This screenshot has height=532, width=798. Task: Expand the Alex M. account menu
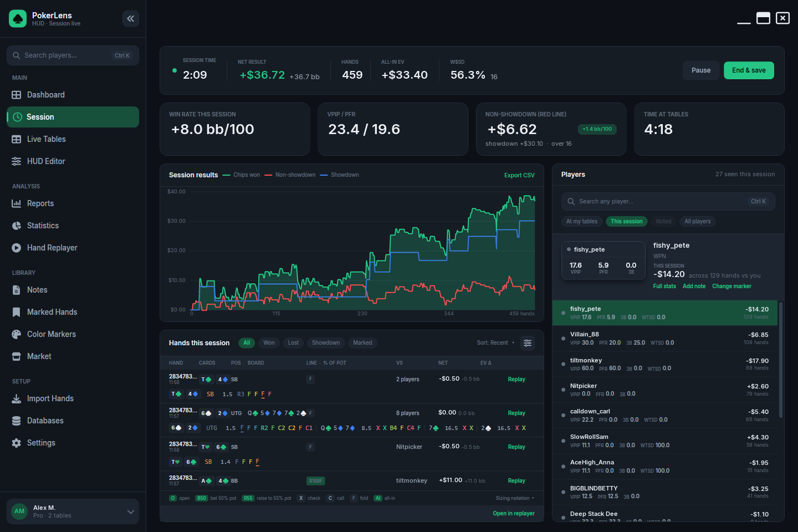click(x=73, y=511)
